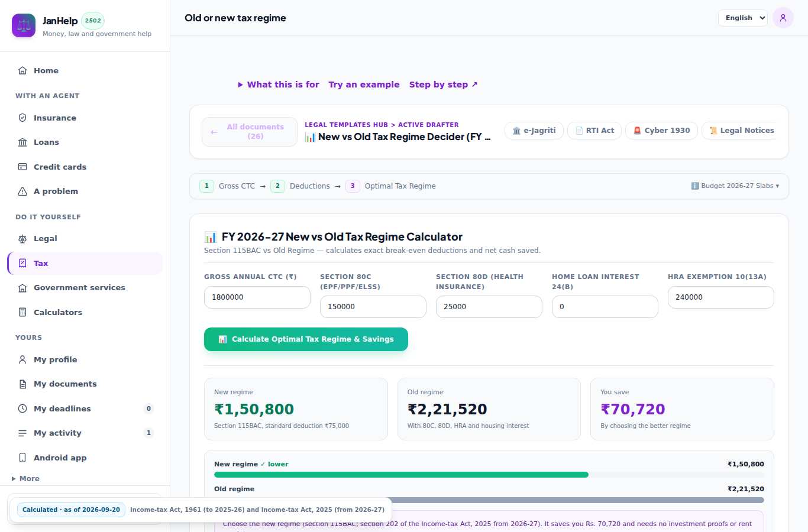Click the 2.50.2 version badge
Screen dimensions: 808x532
tap(93, 21)
